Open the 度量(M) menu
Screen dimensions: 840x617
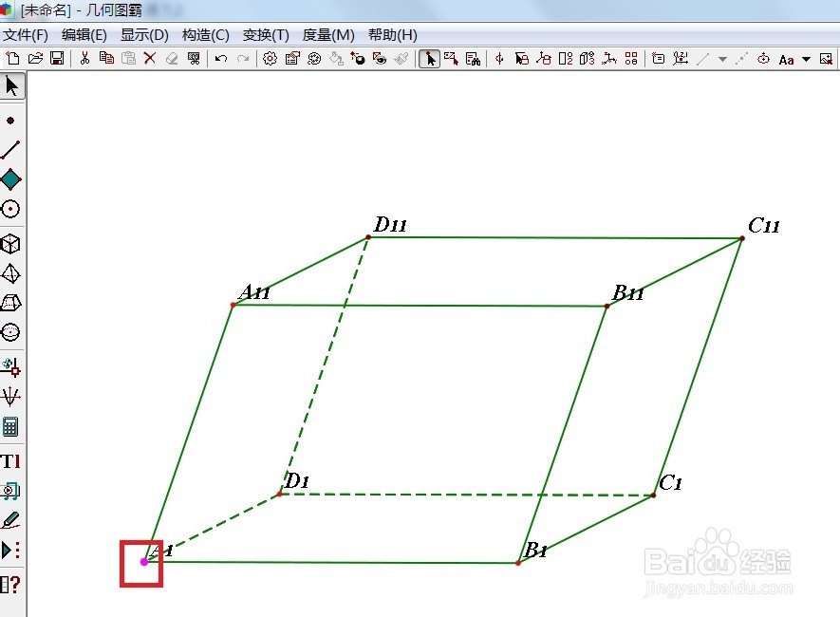tap(328, 35)
